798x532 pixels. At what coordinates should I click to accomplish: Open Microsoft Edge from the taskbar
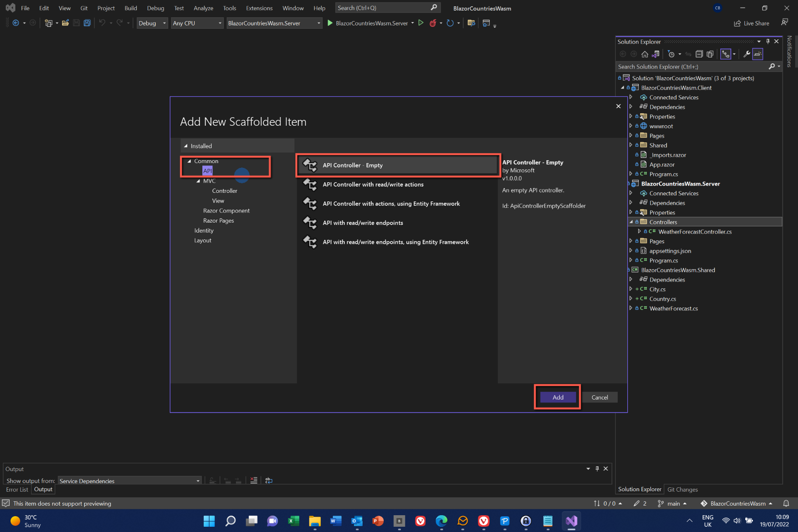click(441, 521)
